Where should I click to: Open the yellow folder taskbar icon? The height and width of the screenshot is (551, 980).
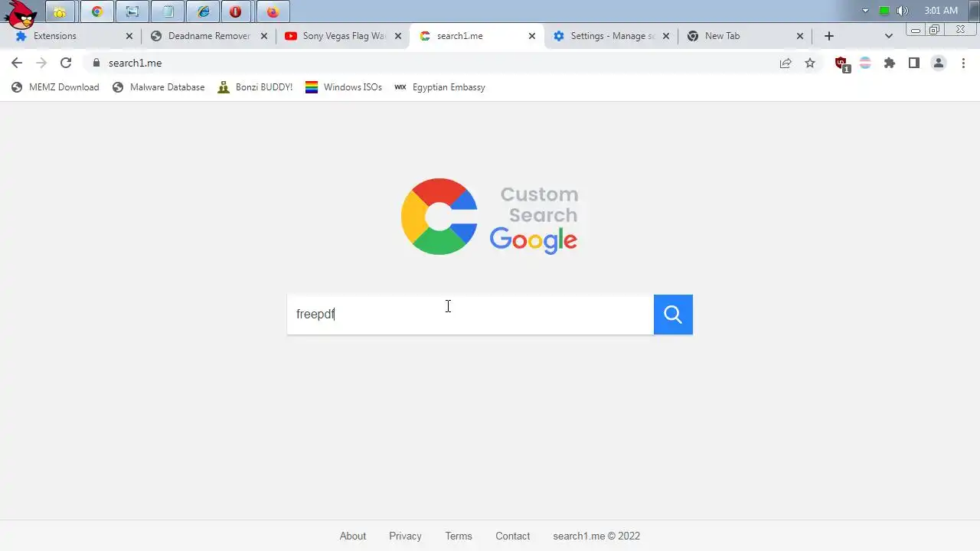click(x=60, y=11)
